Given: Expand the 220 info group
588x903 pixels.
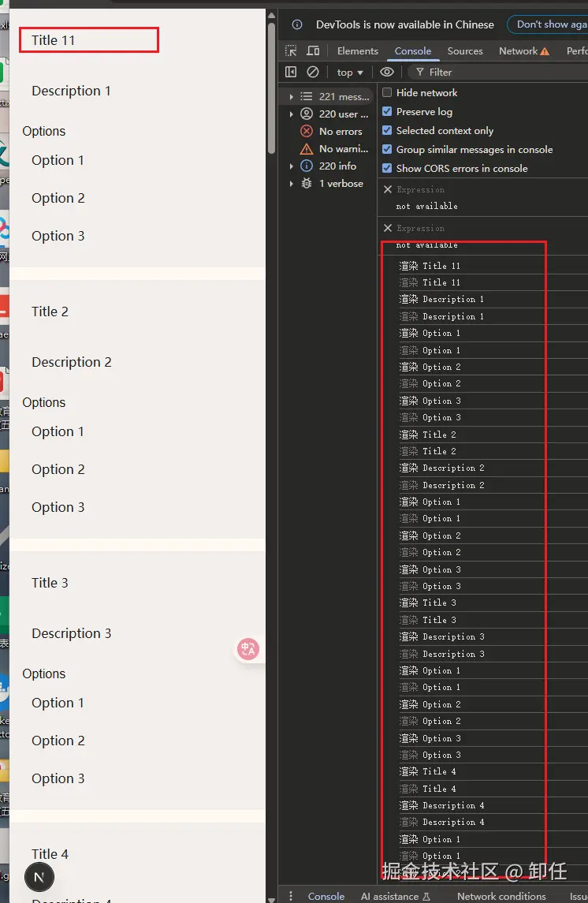Looking at the screenshot, I should 292,166.
